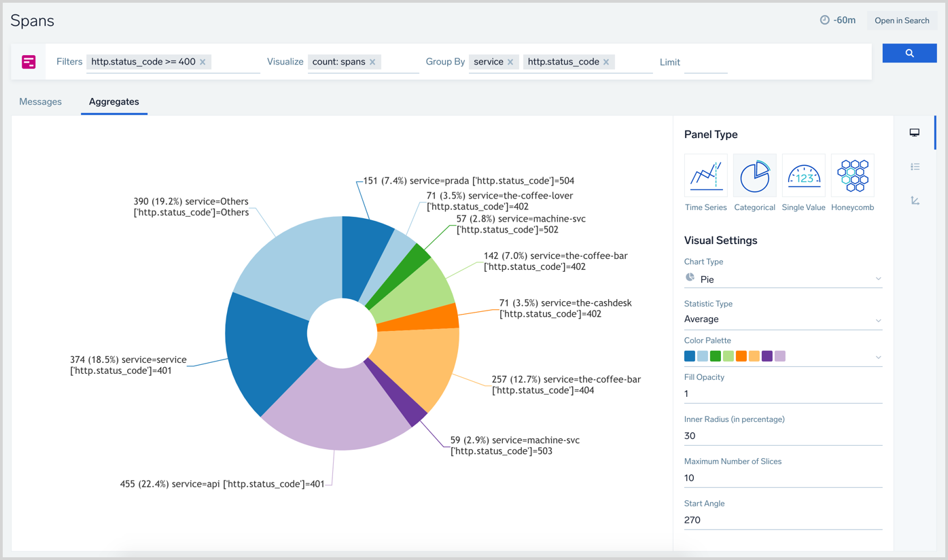Remove the count: spans visualize chip
Viewport: 948px width, 560px height.
372,62
